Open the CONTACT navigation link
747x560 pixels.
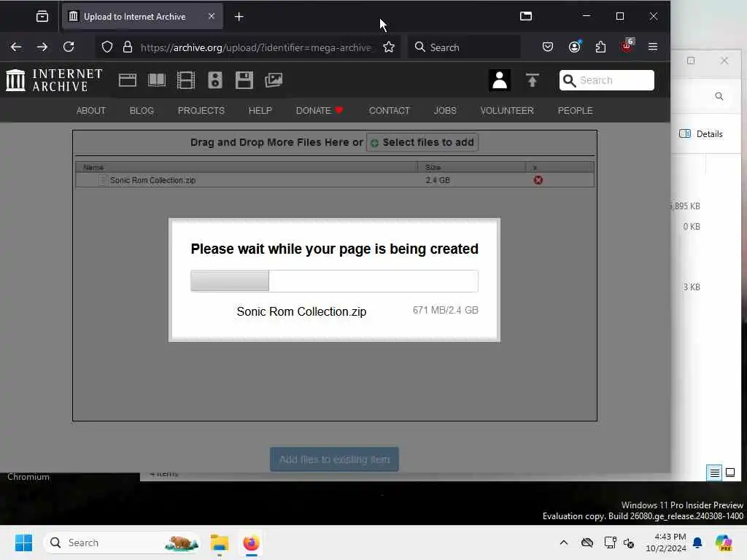coord(389,111)
